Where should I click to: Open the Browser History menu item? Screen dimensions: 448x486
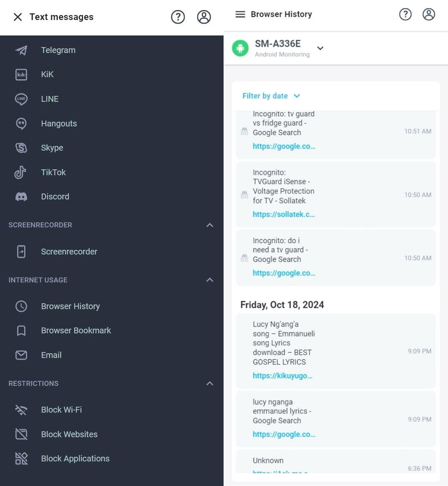pos(70,306)
